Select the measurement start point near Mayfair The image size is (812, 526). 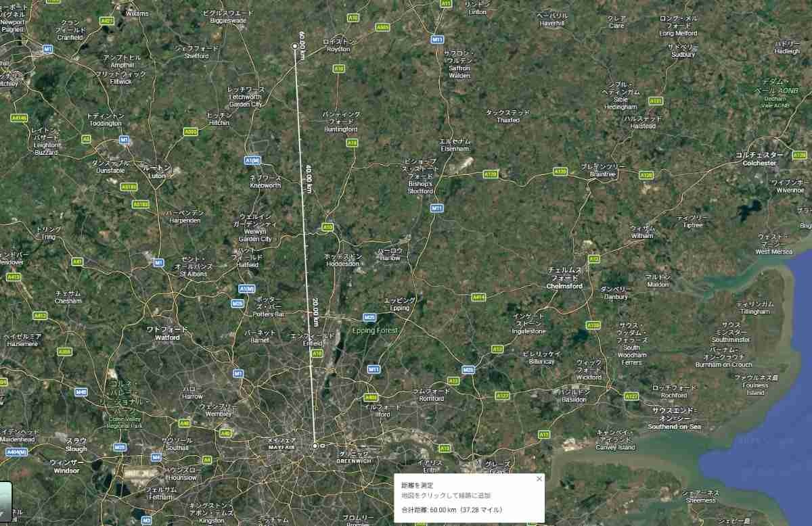tap(315, 446)
